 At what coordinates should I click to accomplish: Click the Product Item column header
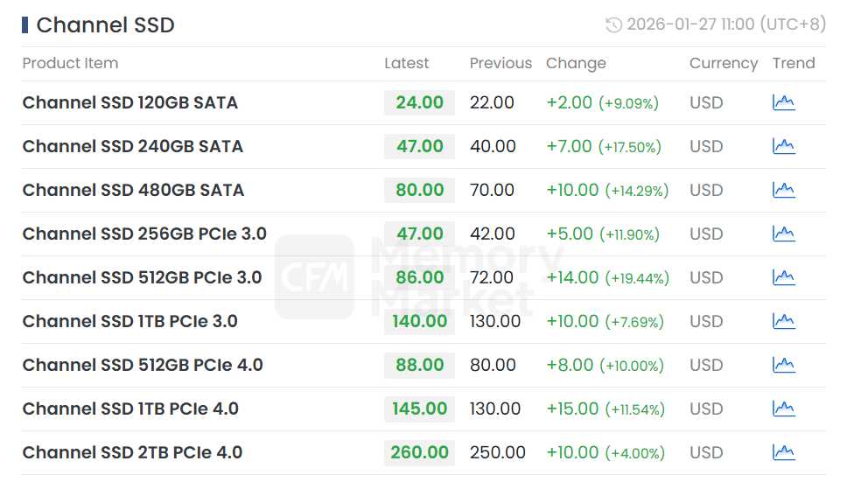70,63
